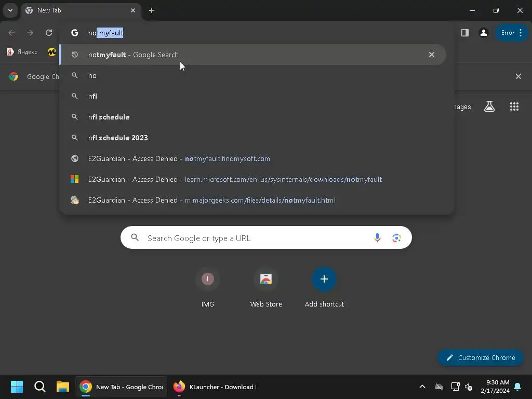Open the tab search dropdown arrow
The height and width of the screenshot is (399, 532).
tap(10, 10)
